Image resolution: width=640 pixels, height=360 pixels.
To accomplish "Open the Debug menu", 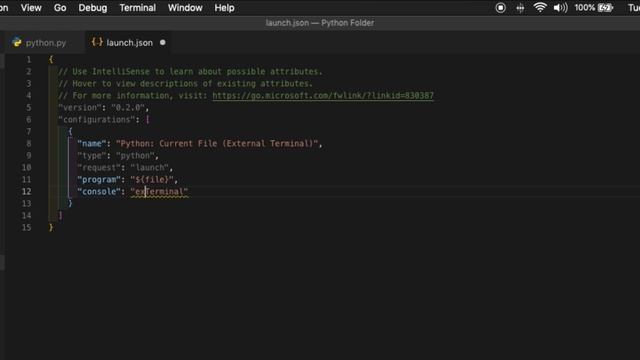I will (x=93, y=8).
